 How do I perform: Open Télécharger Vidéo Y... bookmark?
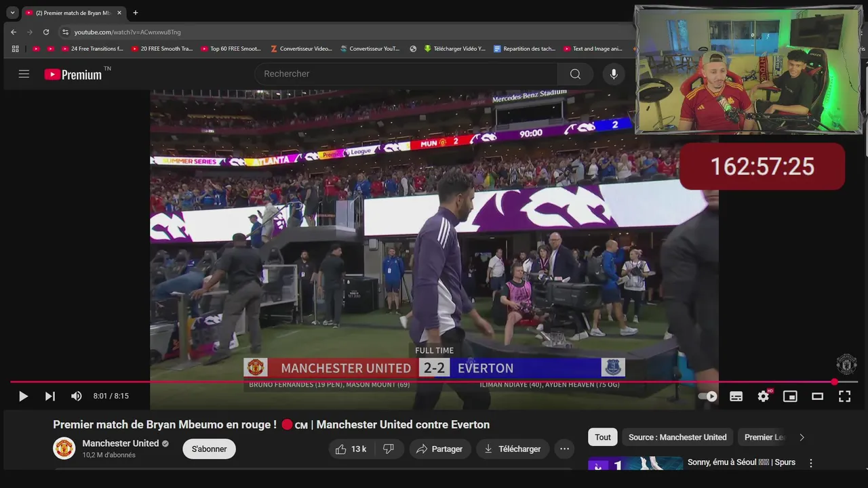[x=455, y=49]
